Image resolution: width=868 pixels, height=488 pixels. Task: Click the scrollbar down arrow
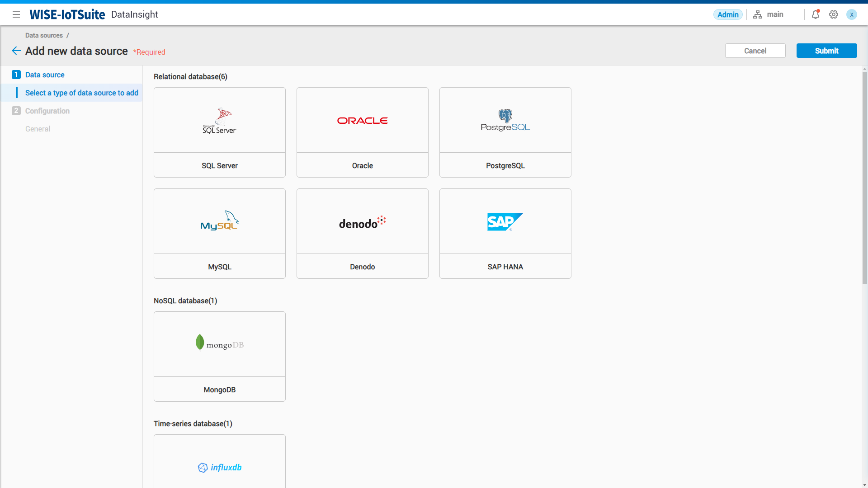coord(865,485)
